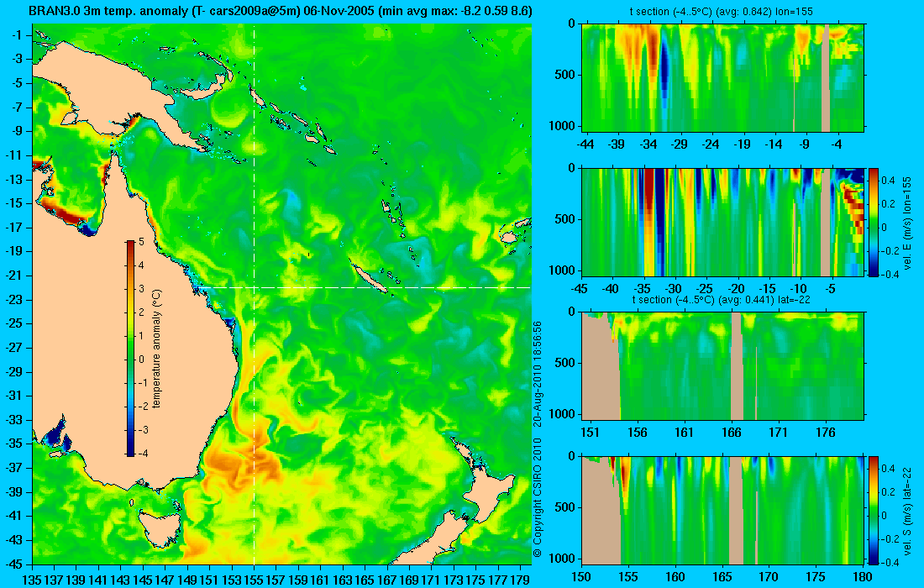This screenshot has width=924, height=588.
Task: Click '-20' on the vel. E section x-axis
Action: coord(736,289)
